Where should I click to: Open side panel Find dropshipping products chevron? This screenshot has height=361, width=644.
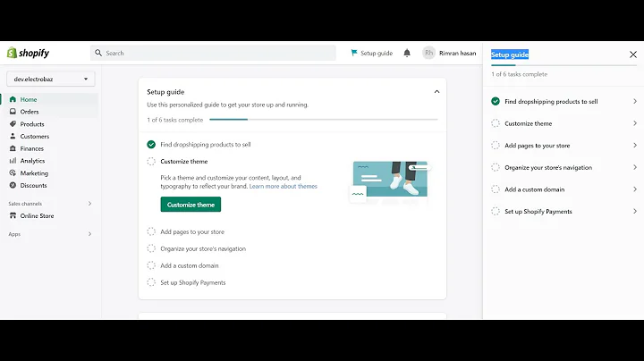634,101
